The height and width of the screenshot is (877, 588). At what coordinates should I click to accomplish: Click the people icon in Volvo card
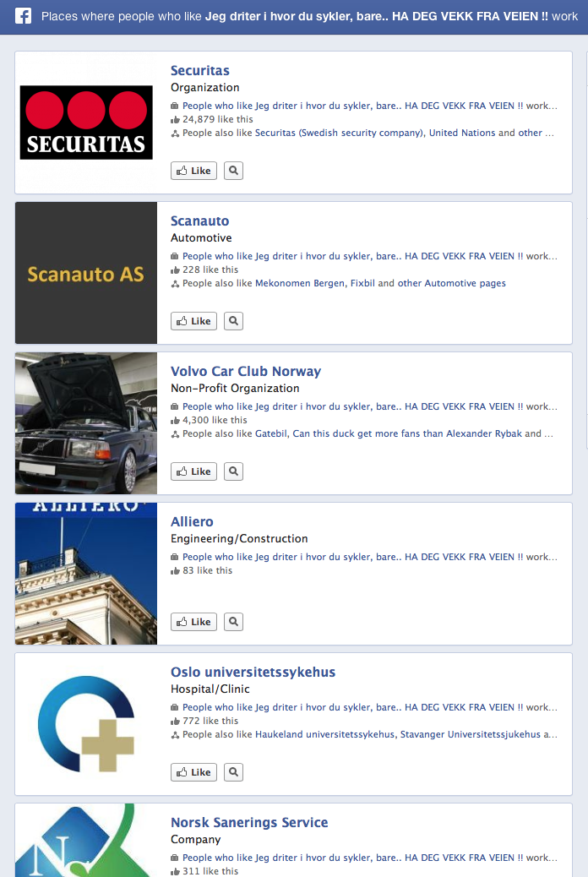pyautogui.click(x=175, y=434)
